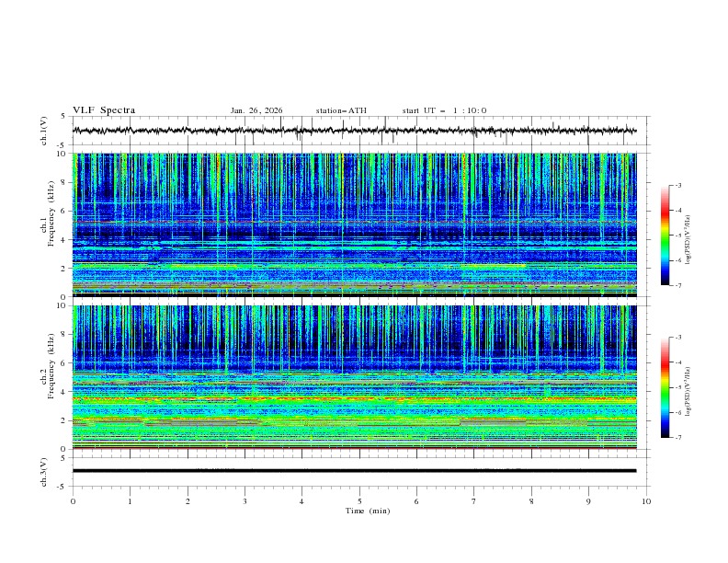Image resolution: width=728 pixels, height=563 pixels.
Task: Click the date Jan. 26, 2026 label
Action: [x=256, y=110]
